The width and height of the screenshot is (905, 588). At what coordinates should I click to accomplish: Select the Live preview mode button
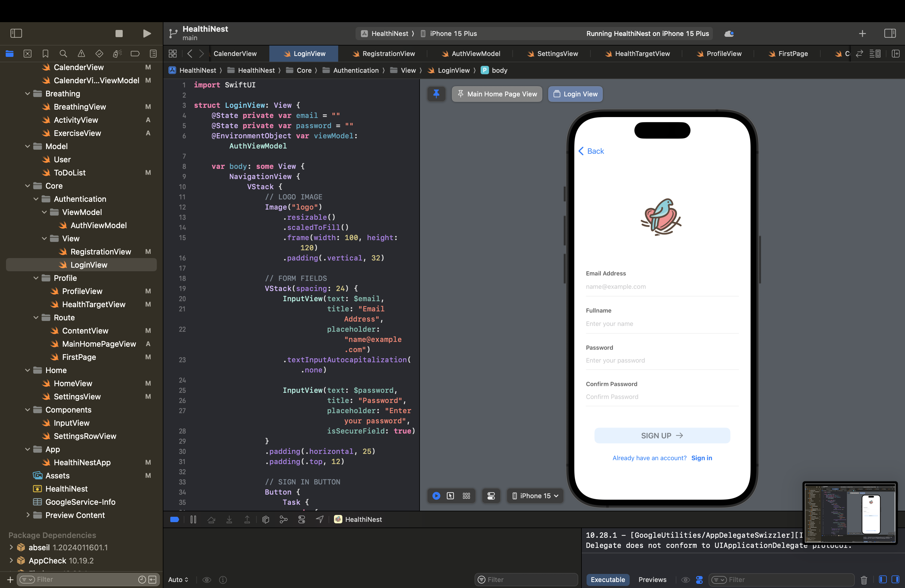[436, 495]
